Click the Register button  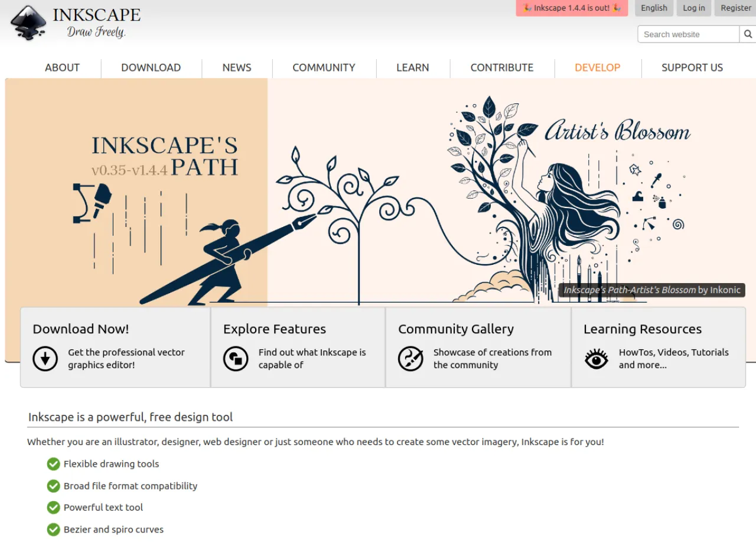[735, 8]
